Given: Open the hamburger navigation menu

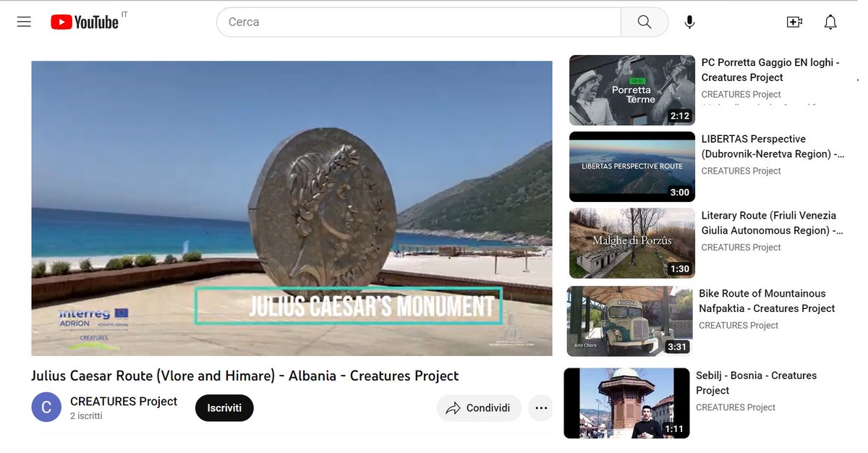Looking at the screenshot, I should pyautogui.click(x=23, y=21).
